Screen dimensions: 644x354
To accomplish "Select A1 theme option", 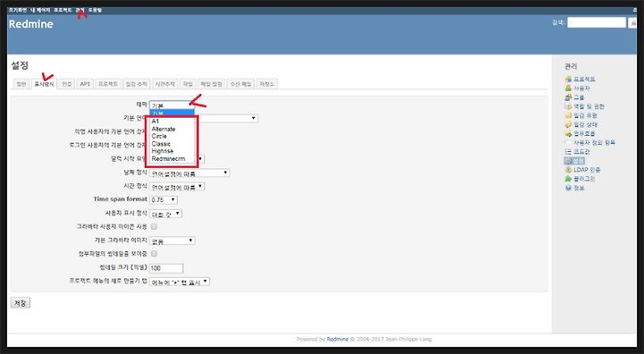I will [x=172, y=122].
